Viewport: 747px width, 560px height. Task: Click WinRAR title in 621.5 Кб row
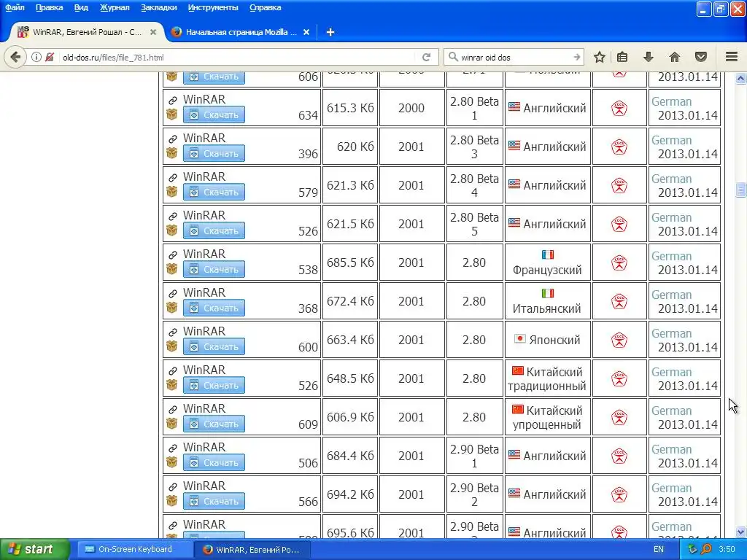[204, 215]
